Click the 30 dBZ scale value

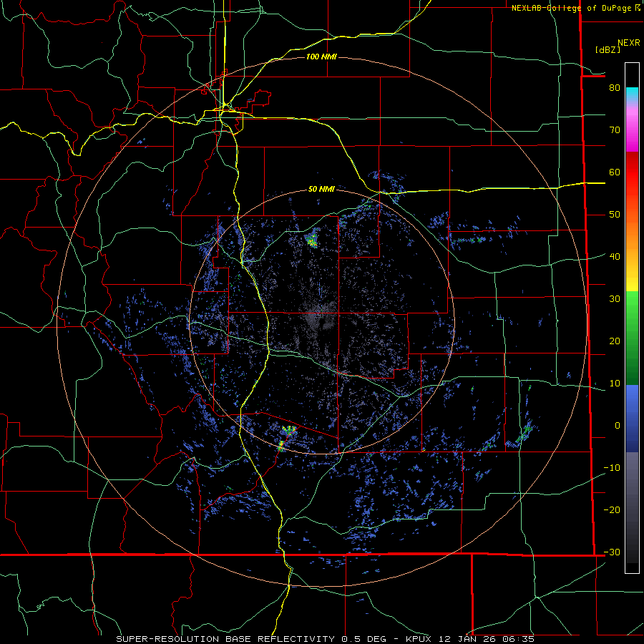615,298
